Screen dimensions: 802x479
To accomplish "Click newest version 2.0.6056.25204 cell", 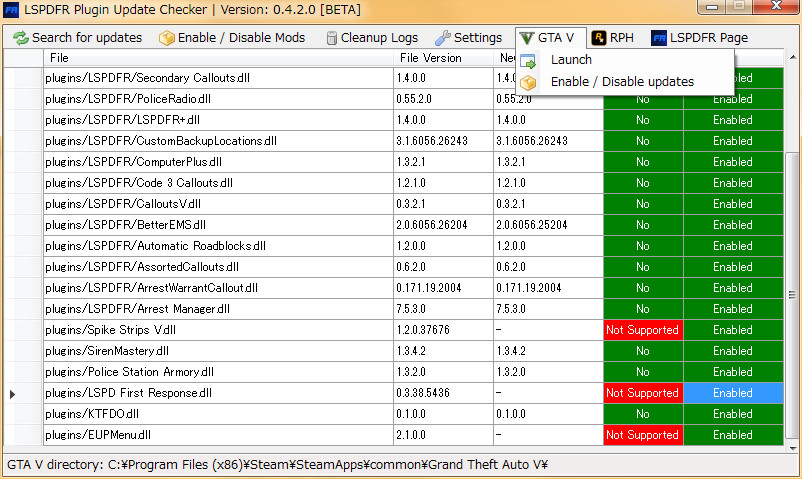I will pos(549,225).
